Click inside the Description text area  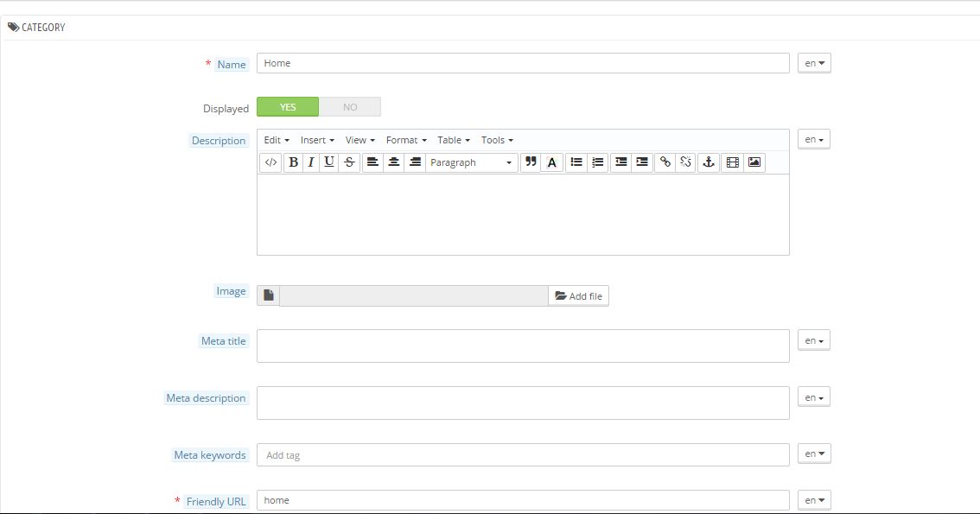pos(523,214)
